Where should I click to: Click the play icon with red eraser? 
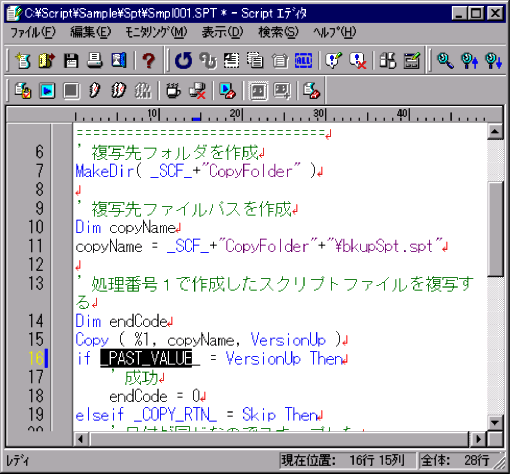tap(227, 91)
